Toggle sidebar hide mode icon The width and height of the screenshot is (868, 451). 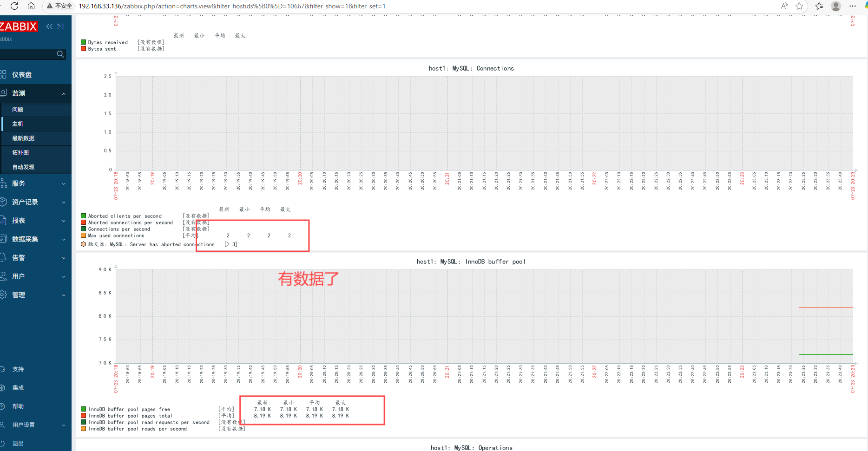pyautogui.click(x=60, y=26)
